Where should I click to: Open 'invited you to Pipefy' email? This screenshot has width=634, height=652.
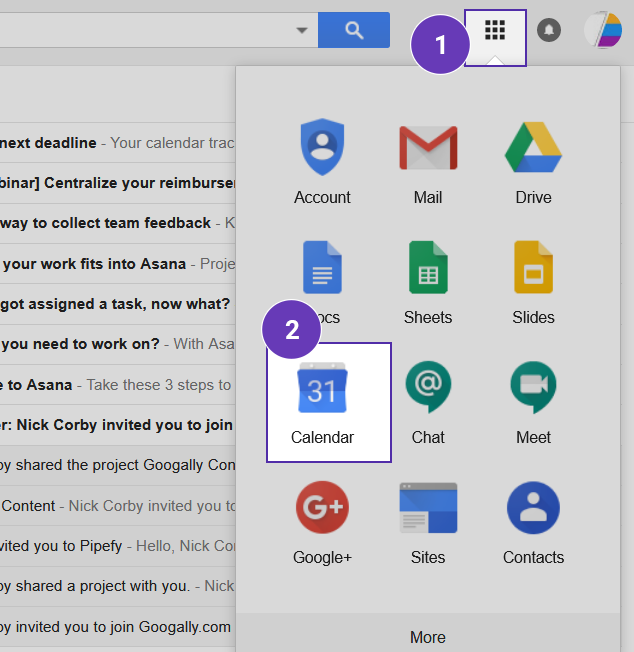118,546
